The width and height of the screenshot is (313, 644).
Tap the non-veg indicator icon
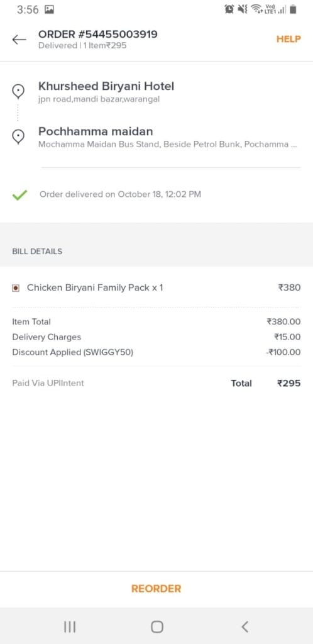tap(16, 288)
